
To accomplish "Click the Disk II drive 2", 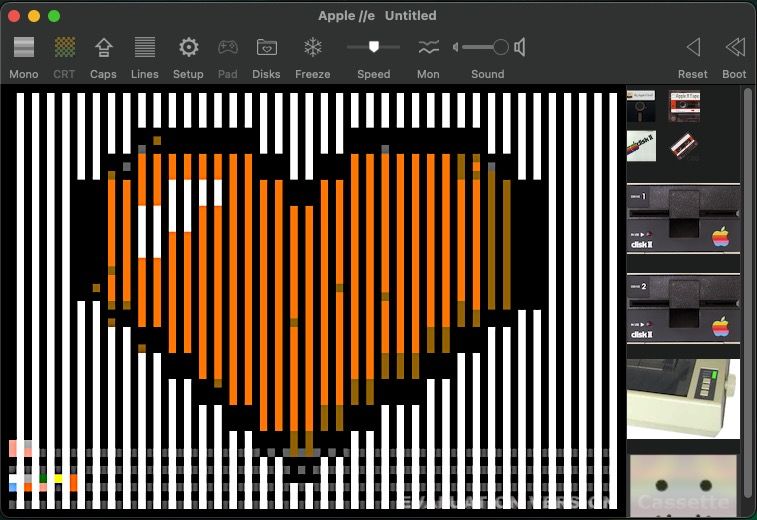I will pyautogui.click(x=683, y=309).
